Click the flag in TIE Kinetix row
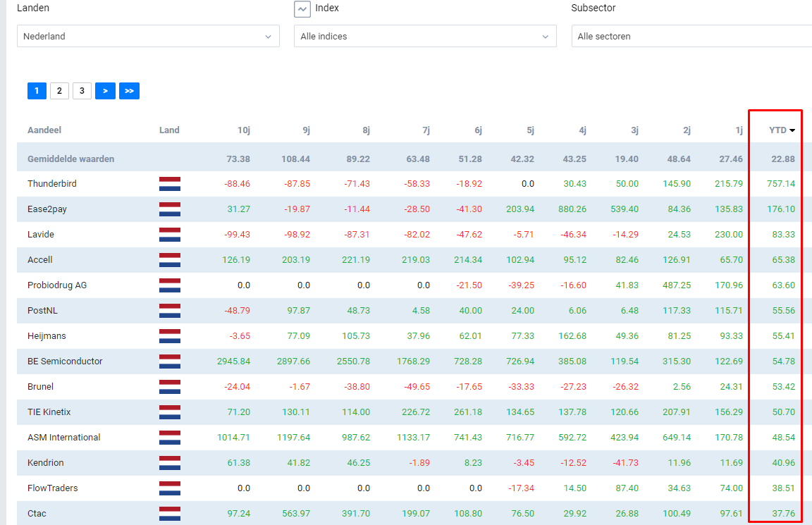 pyautogui.click(x=170, y=412)
